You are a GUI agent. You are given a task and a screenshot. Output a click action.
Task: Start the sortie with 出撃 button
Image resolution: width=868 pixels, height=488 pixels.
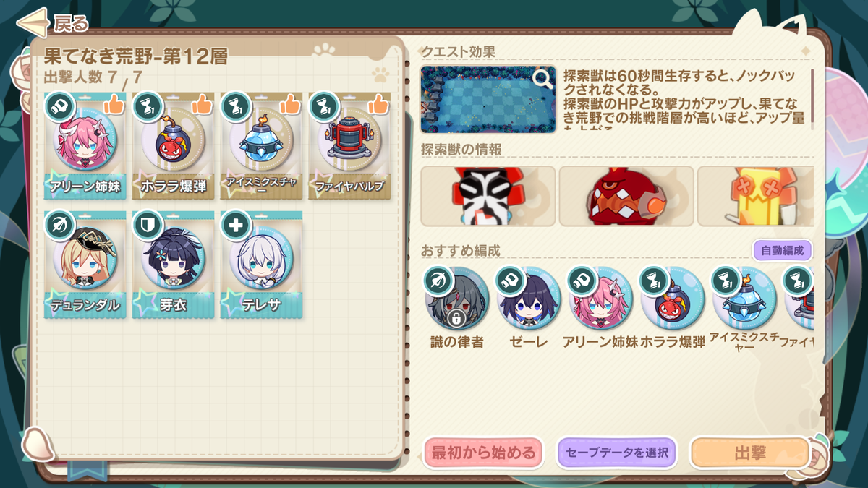pyautogui.click(x=750, y=453)
